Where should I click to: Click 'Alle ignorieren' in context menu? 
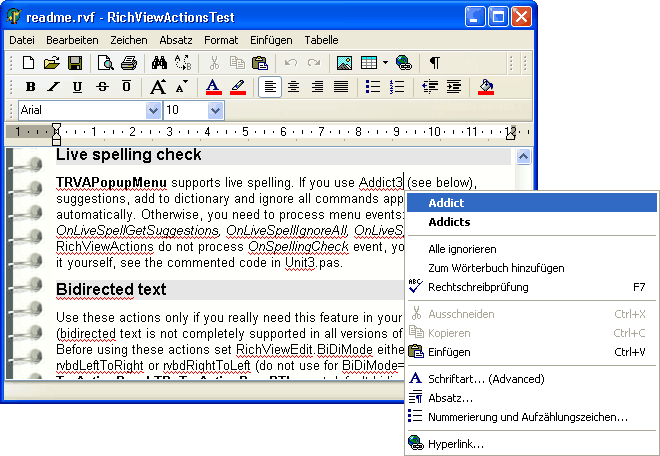pyautogui.click(x=462, y=248)
